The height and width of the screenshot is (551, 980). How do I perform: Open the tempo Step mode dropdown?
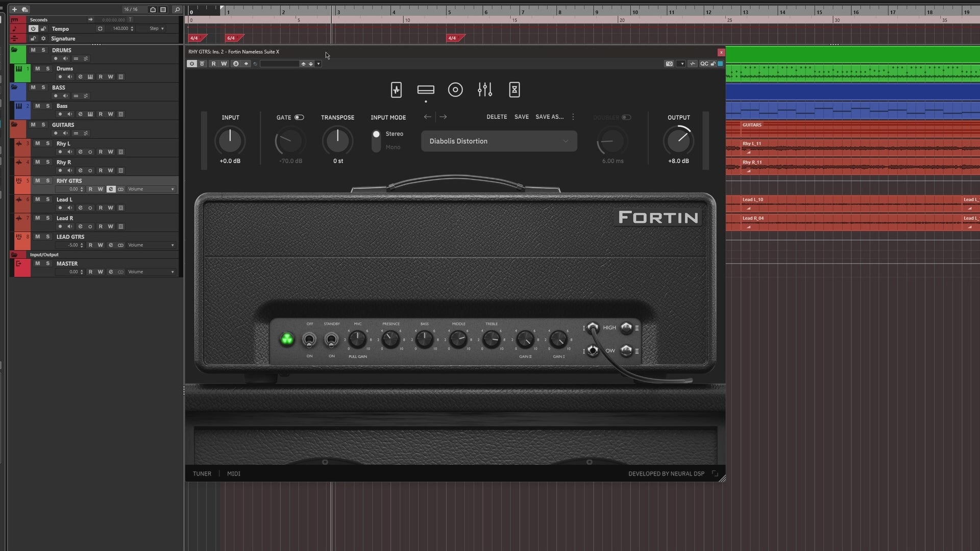pyautogui.click(x=157, y=29)
